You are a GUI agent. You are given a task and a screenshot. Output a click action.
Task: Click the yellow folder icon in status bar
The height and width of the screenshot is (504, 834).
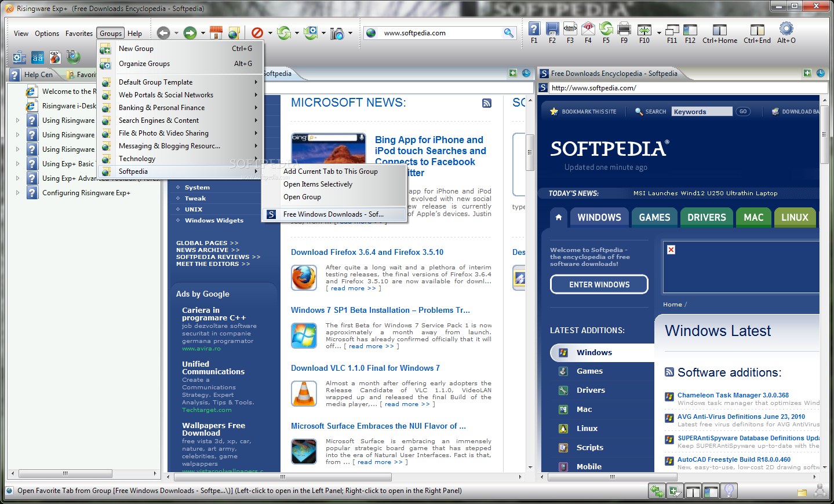tap(802, 492)
